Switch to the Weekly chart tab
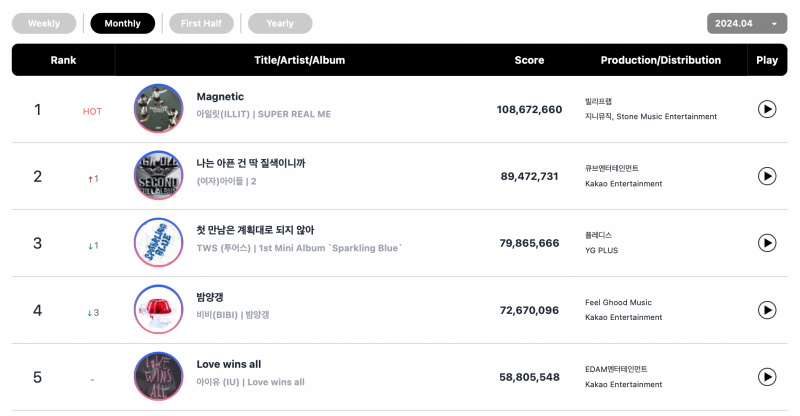The width and height of the screenshot is (800, 416). tap(44, 23)
